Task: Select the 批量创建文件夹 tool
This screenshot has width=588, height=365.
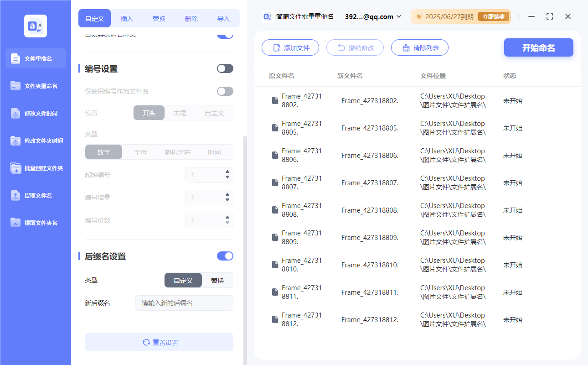Action: click(35, 168)
